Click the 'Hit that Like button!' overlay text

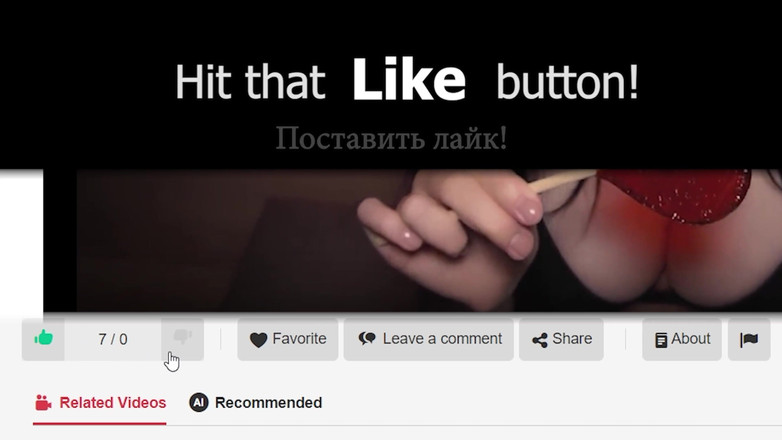click(406, 81)
